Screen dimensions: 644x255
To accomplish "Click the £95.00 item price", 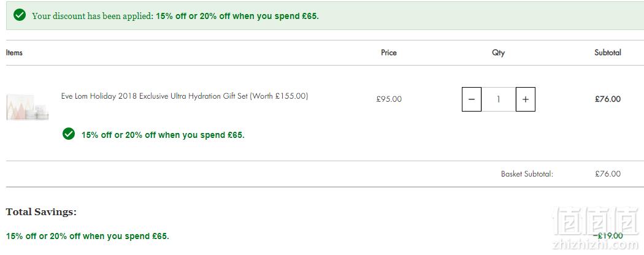I will coord(389,99).
